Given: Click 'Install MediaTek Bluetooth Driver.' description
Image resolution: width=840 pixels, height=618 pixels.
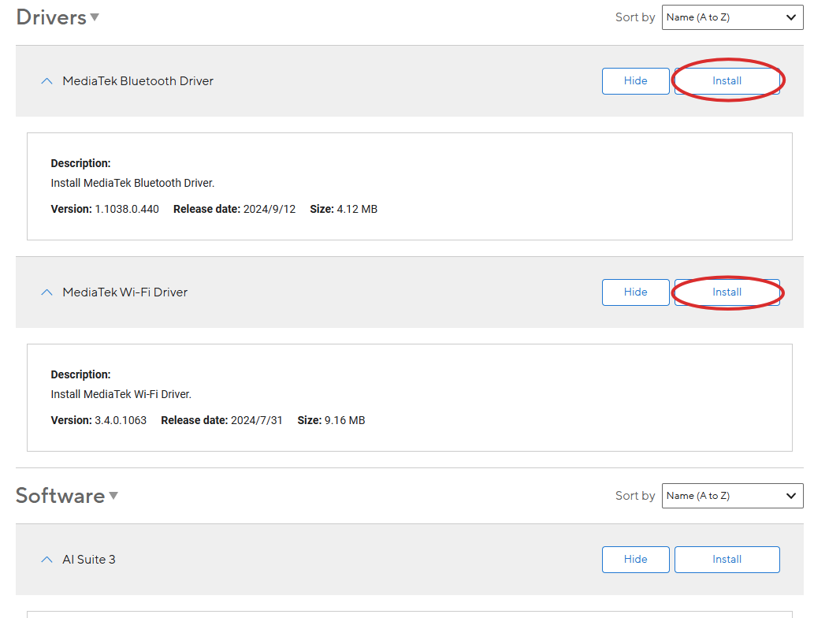Looking at the screenshot, I should 132,184.
